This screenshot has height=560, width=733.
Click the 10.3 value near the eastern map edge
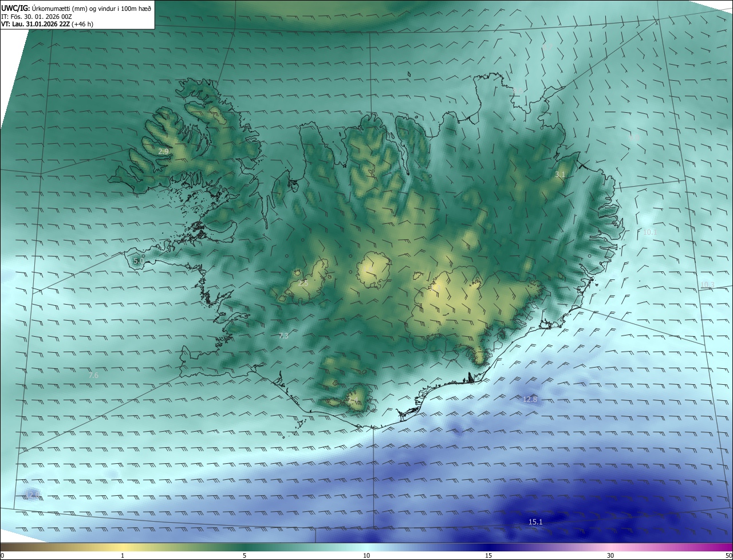coord(707,285)
